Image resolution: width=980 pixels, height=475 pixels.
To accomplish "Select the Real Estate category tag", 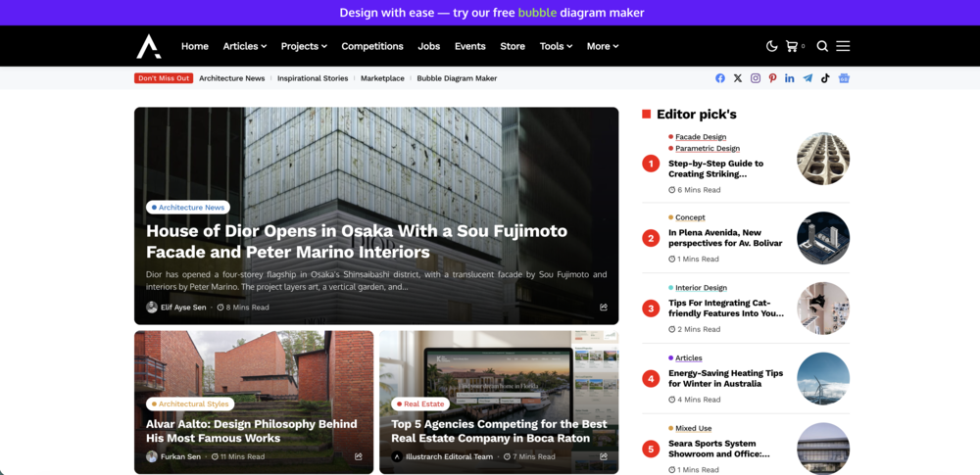I will pyautogui.click(x=420, y=404).
